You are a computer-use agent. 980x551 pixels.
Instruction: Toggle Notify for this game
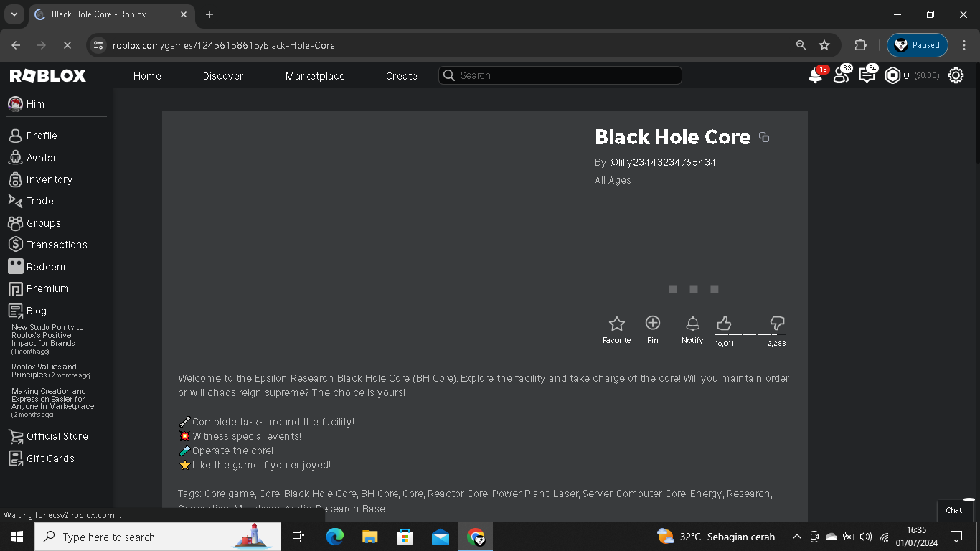[692, 330]
